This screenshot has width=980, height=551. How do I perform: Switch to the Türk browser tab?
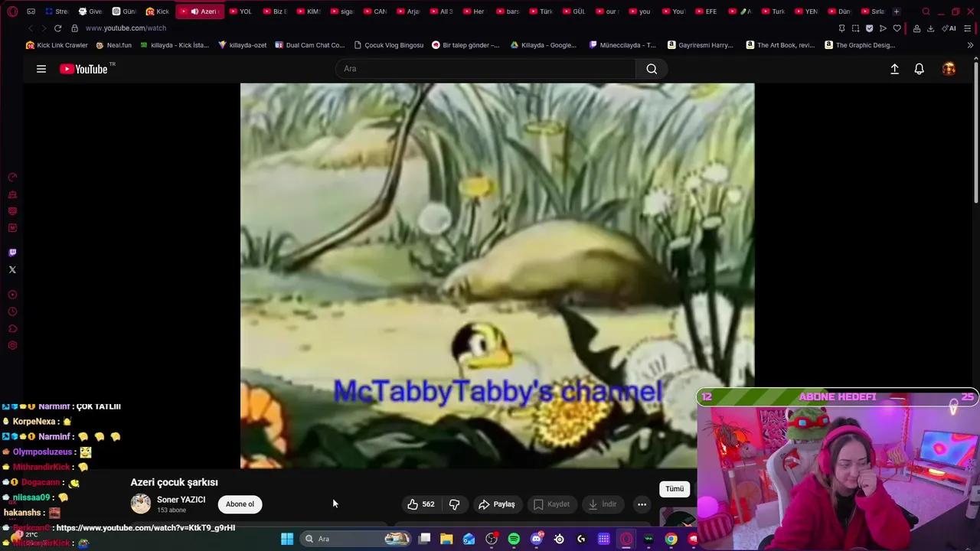pyautogui.click(x=541, y=11)
